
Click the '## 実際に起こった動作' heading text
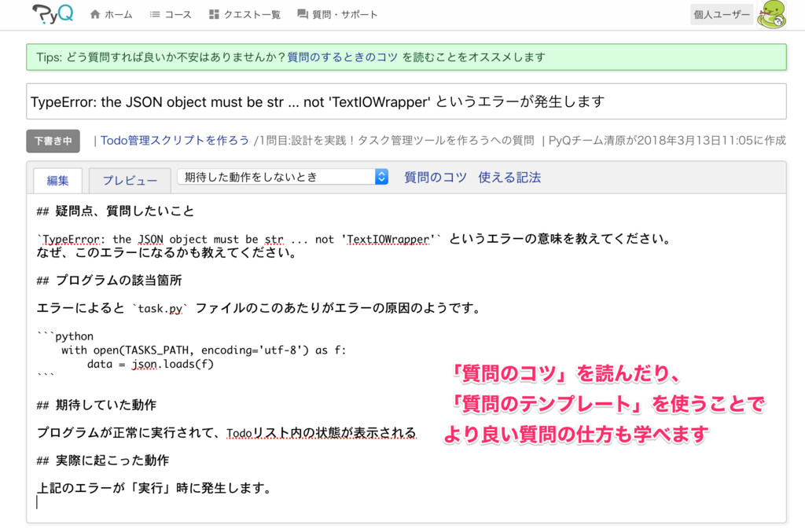pos(103,460)
